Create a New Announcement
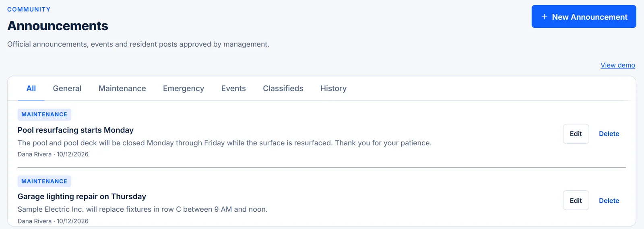644x229 pixels. [x=584, y=17]
